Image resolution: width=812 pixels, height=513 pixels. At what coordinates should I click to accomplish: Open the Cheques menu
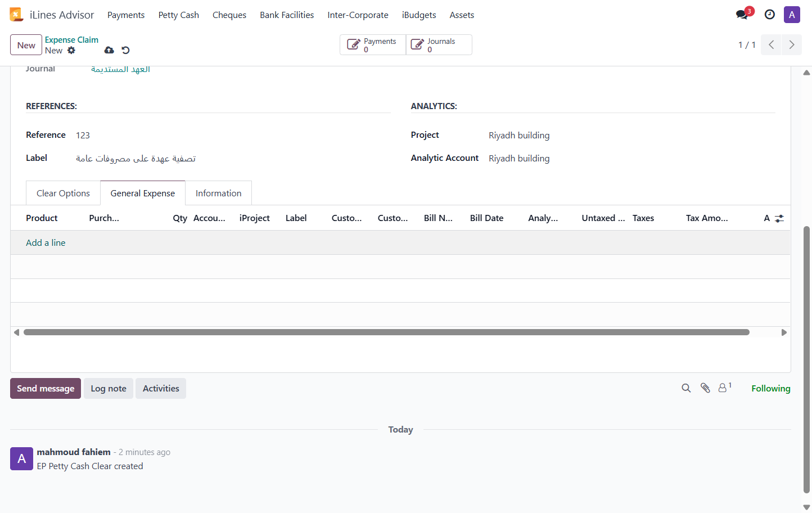coord(229,15)
